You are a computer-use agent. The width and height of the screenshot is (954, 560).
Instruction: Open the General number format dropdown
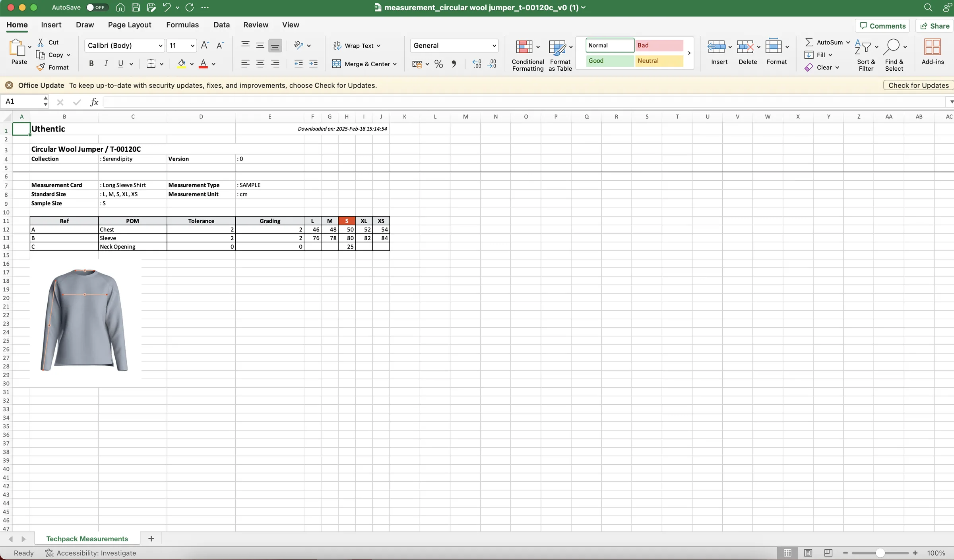pos(494,46)
